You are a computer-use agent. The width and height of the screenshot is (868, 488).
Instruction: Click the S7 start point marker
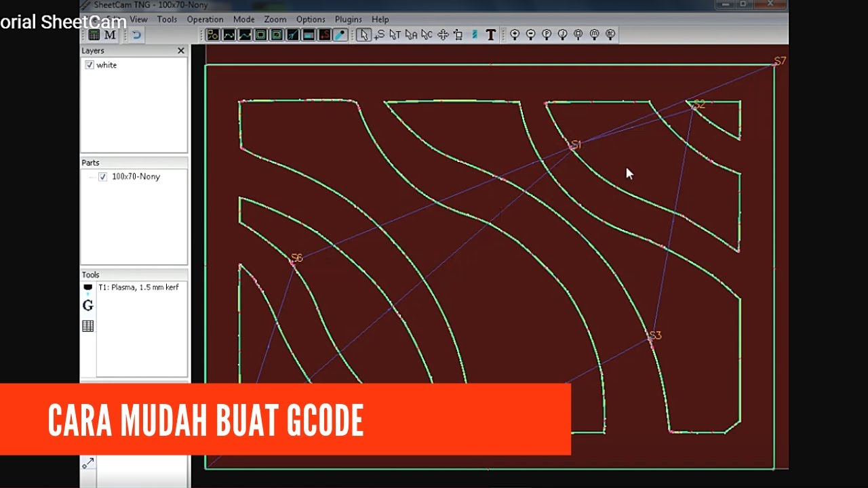pos(780,61)
